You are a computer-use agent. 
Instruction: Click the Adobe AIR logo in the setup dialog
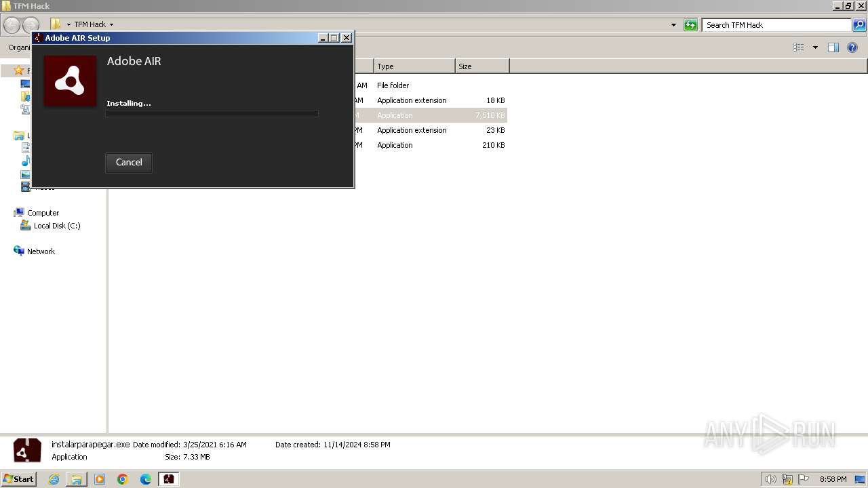pyautogui.click(x=70, y=81)
